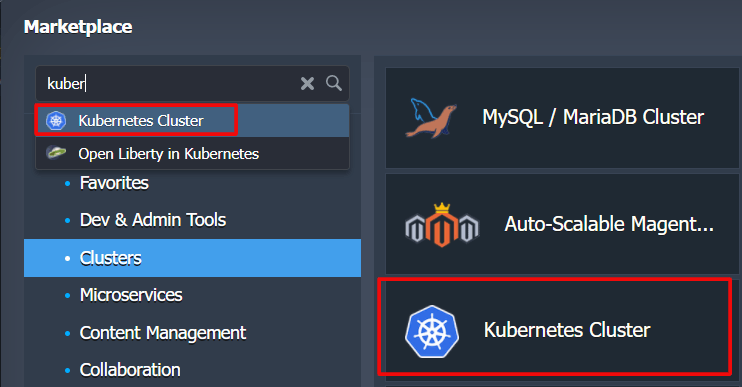742x387 pixels.
Task: Open the Dev & Admin Tools category
Action: point(153,220)
